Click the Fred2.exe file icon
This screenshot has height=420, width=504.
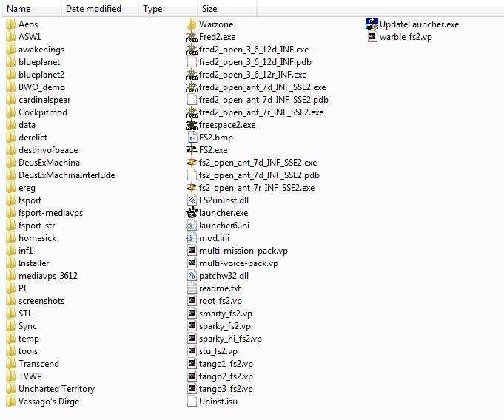[x=192, y=37]
